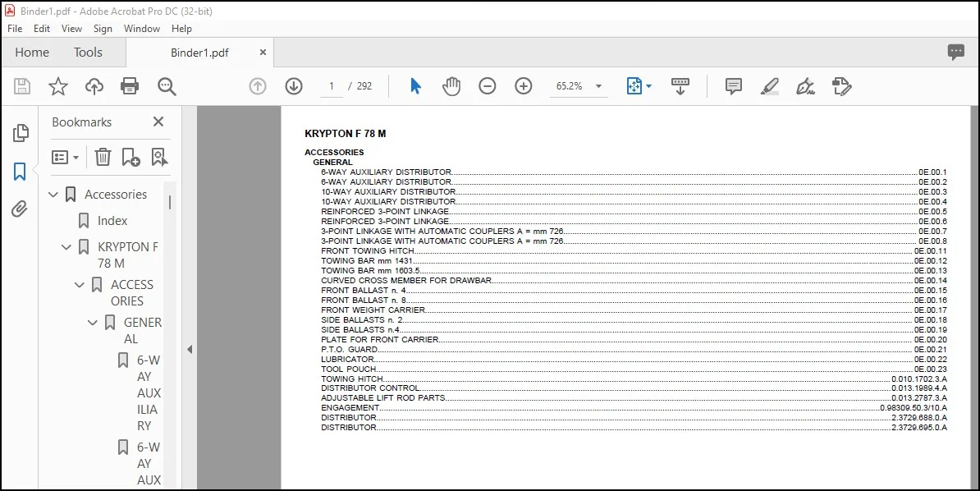Open the Help menu
This screenshot has width=980, height=491.
click(x=181, y=29)
